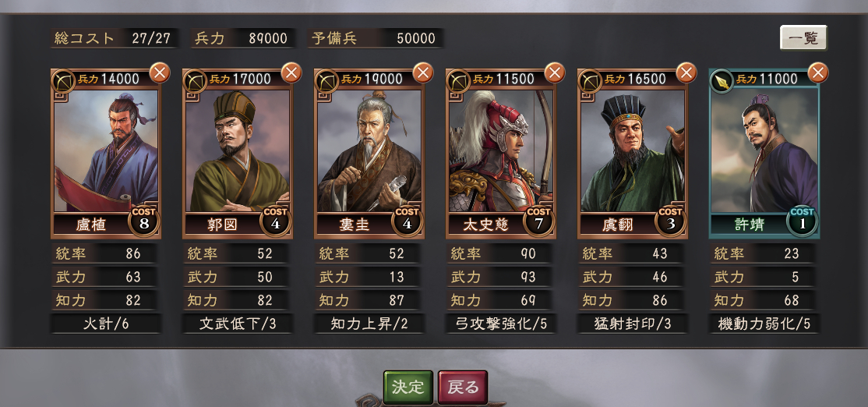Click the COST 8 badge on 盧植
The width and height of the screenshot is (868, 407).
(x=144, y=221)
